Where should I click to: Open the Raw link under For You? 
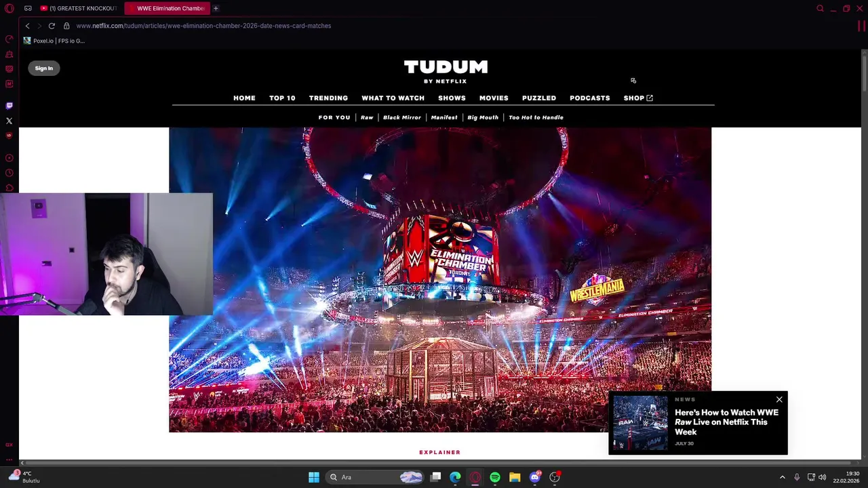click(x=367, y=117)
